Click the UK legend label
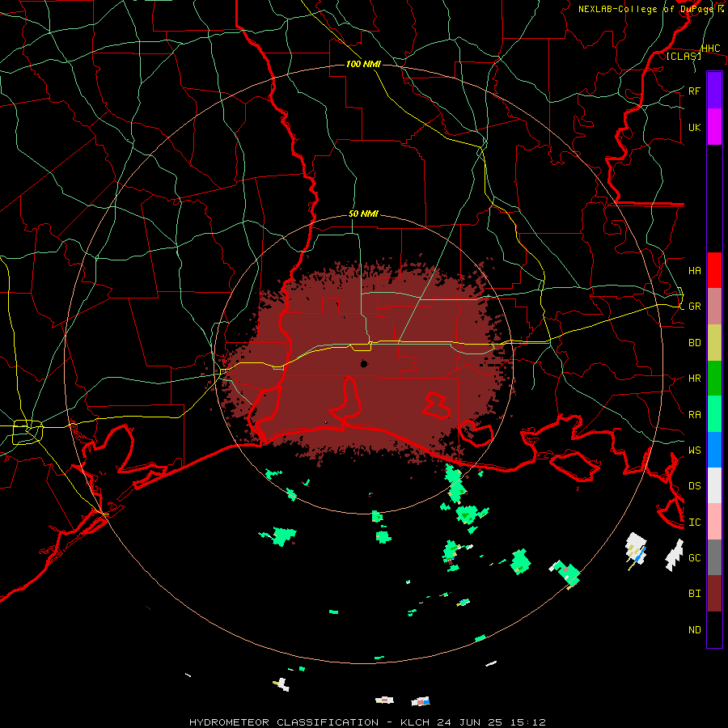This screenshot has width=728, height=728. click(x=695, y=127)
